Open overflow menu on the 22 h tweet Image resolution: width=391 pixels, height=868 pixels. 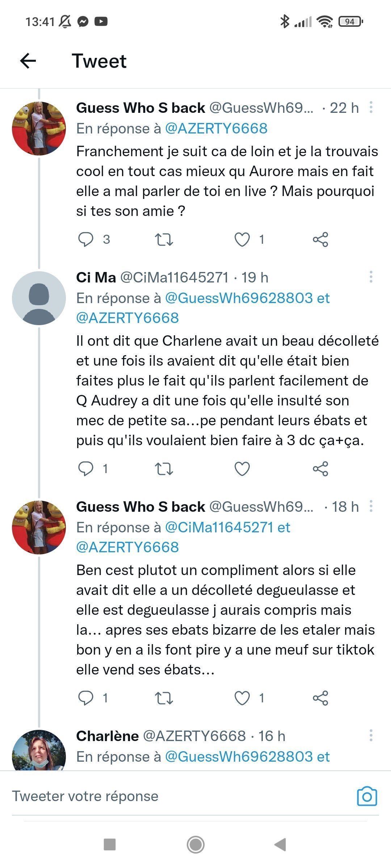[371, 107]
